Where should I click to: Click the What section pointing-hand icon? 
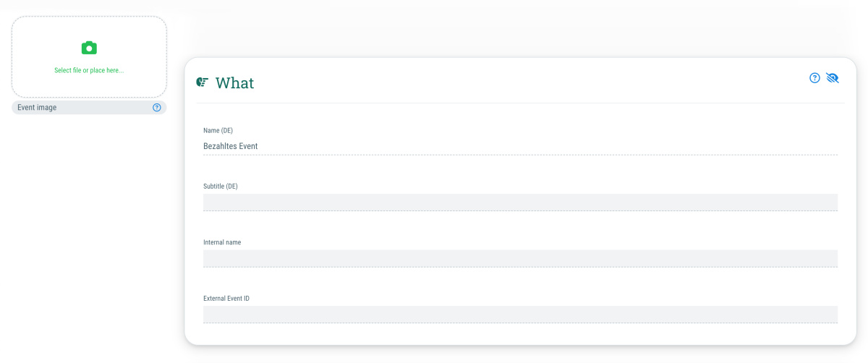point(203,82)
